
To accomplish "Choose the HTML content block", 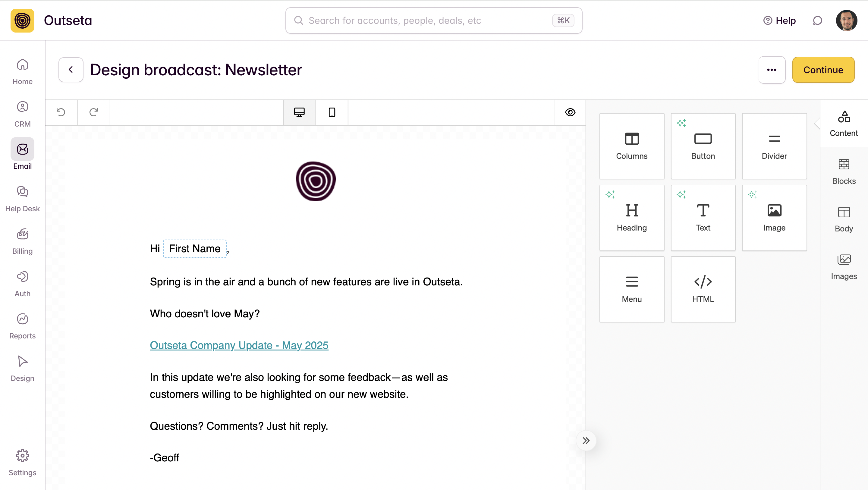I will coord(703,289).
